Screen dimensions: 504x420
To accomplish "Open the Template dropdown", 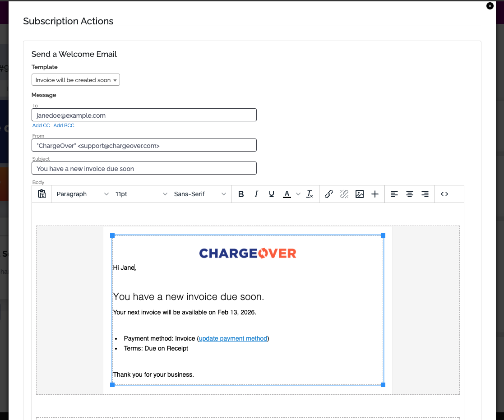I will click(76, 80).
